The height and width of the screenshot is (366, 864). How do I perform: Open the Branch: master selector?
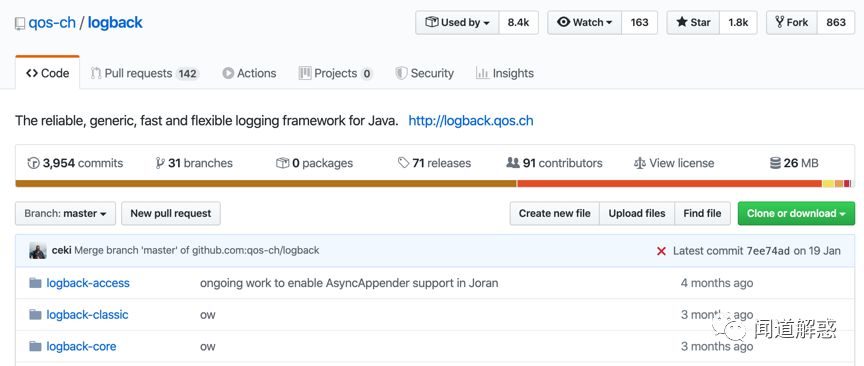click(x=66, y=213)
